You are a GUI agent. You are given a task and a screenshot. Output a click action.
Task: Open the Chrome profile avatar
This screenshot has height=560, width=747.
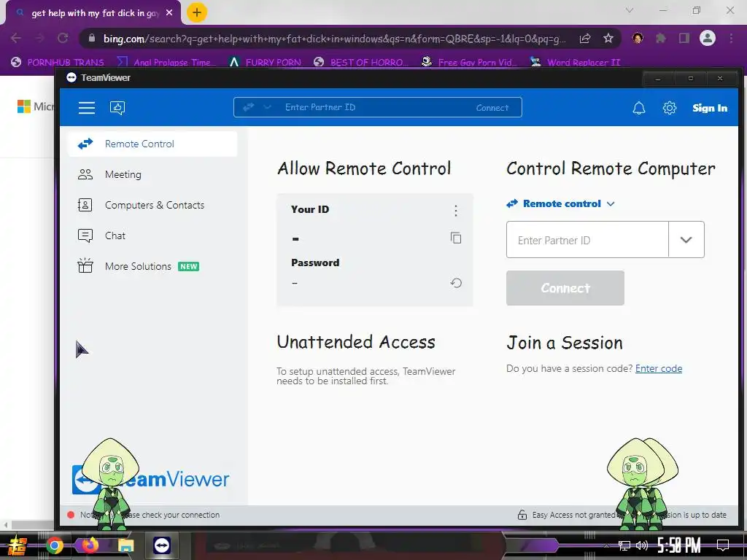[708, 38]
